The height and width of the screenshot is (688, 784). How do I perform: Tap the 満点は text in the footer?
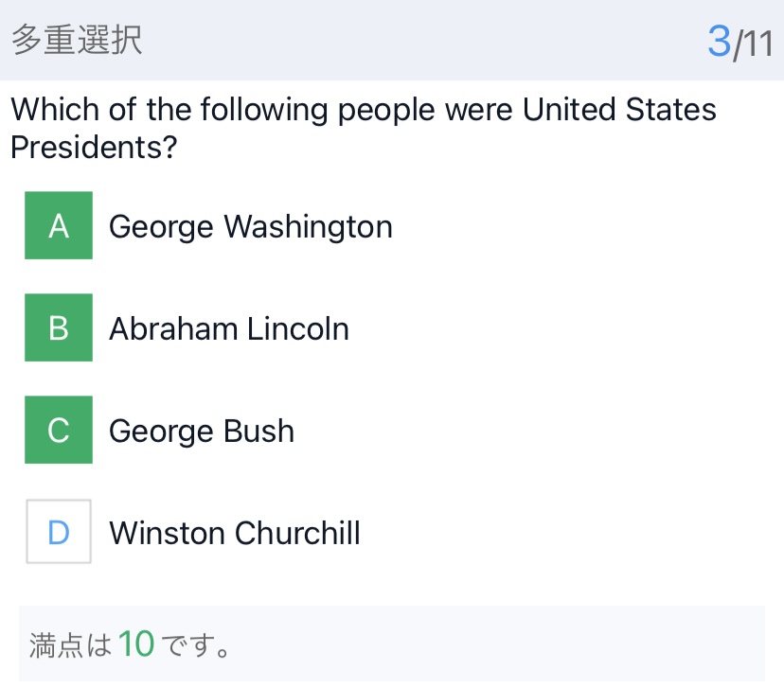click(x=70, y=646)
